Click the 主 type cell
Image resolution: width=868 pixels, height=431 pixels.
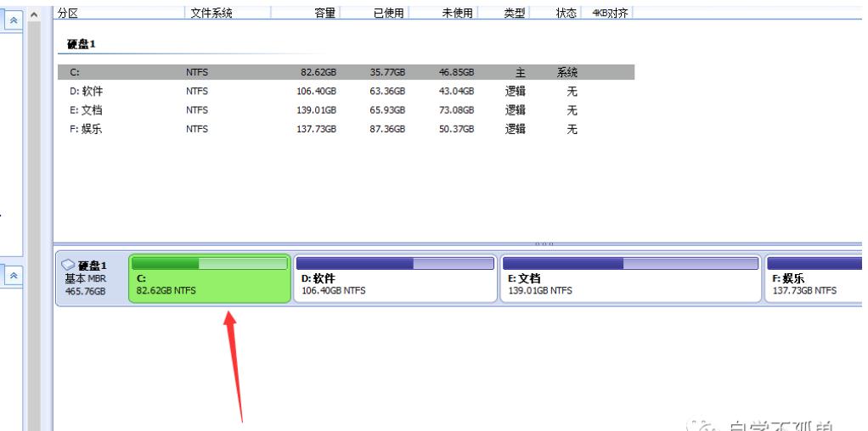pos(521,72)
